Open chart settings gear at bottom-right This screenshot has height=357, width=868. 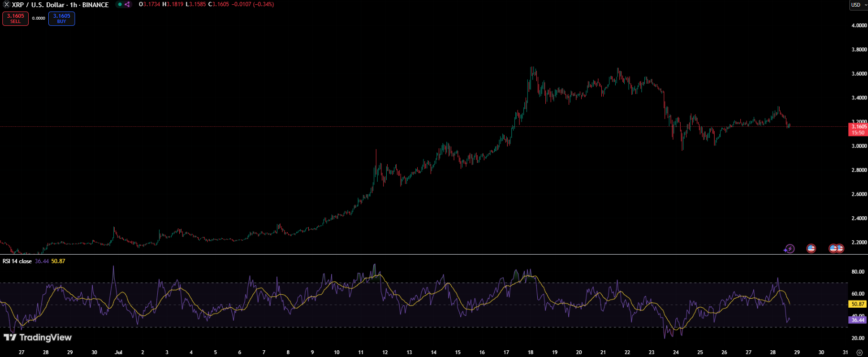click(859, 352)
